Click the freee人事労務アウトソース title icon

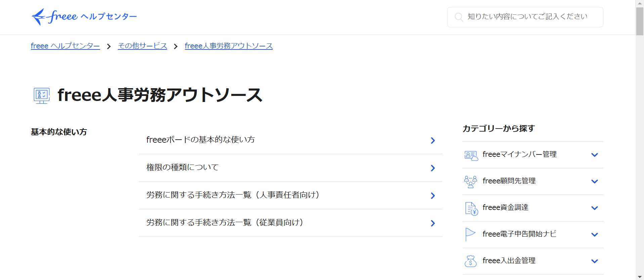tap(42, 96)
